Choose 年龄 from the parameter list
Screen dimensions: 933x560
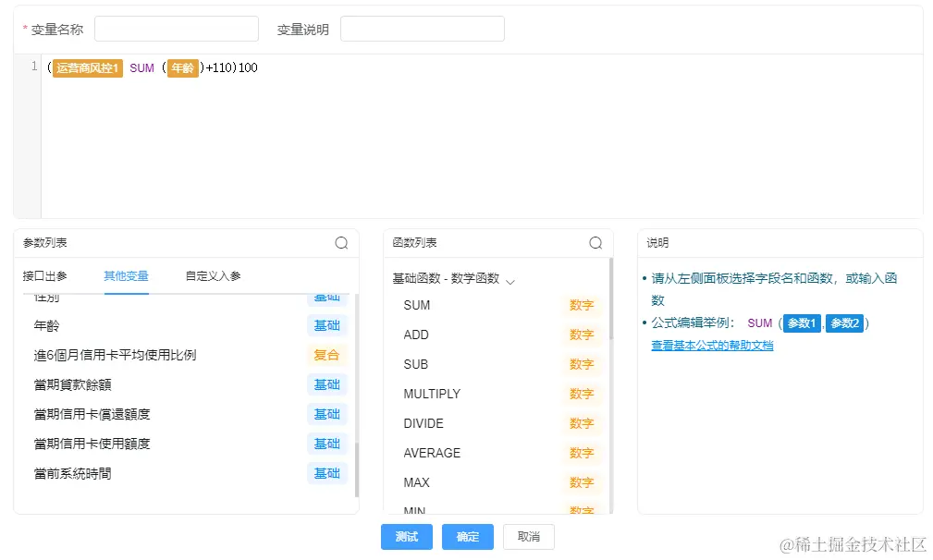coord(47,325)
